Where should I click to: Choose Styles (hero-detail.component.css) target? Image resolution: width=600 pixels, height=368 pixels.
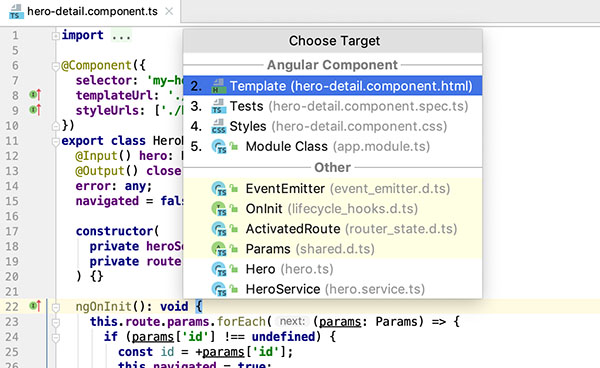tap(333, 126)
